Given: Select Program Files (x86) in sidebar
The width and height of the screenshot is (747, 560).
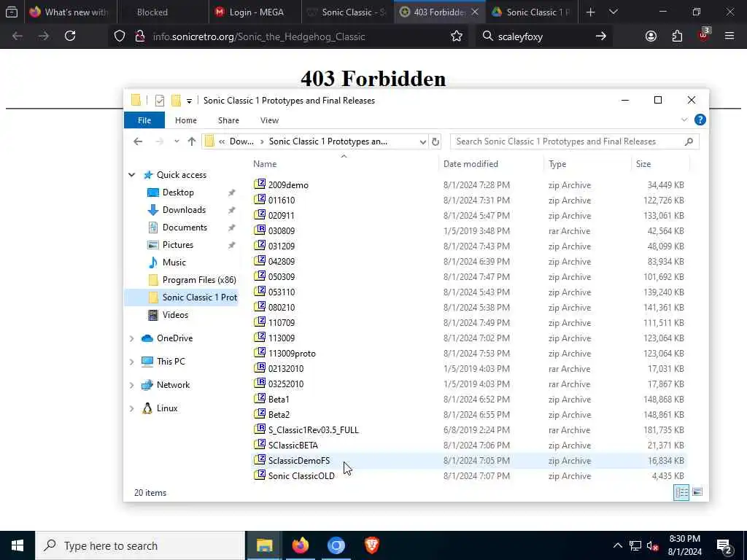Looking at the screenshot, I should tap(198, 280).
